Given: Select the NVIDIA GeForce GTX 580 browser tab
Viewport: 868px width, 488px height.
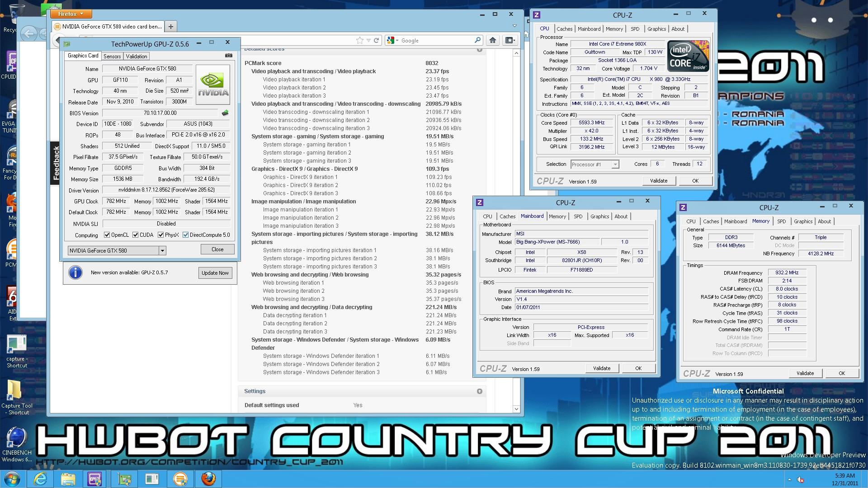Looking at the screenshot, I should 108,27.
